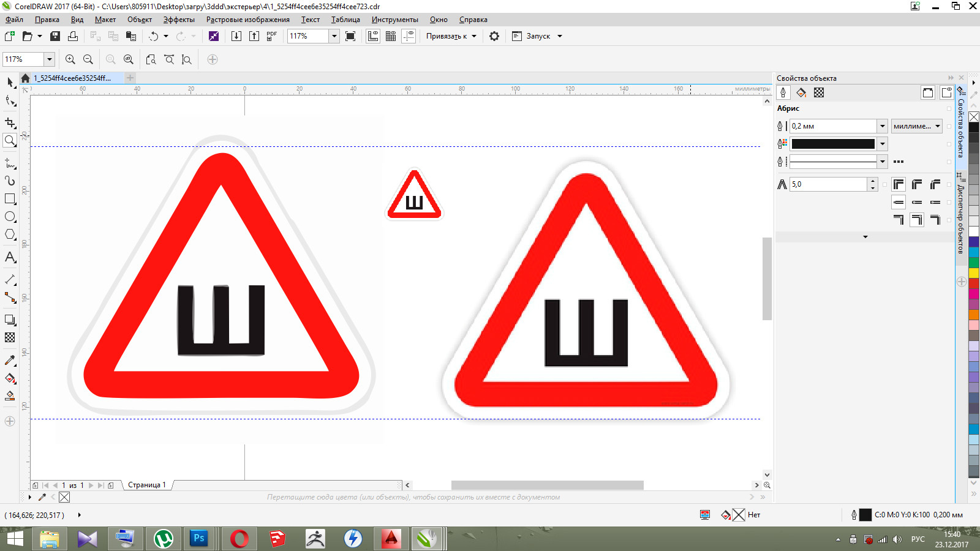980x551 pixels.
Task: Toggle Show rulers button
Action: point(373,36)
